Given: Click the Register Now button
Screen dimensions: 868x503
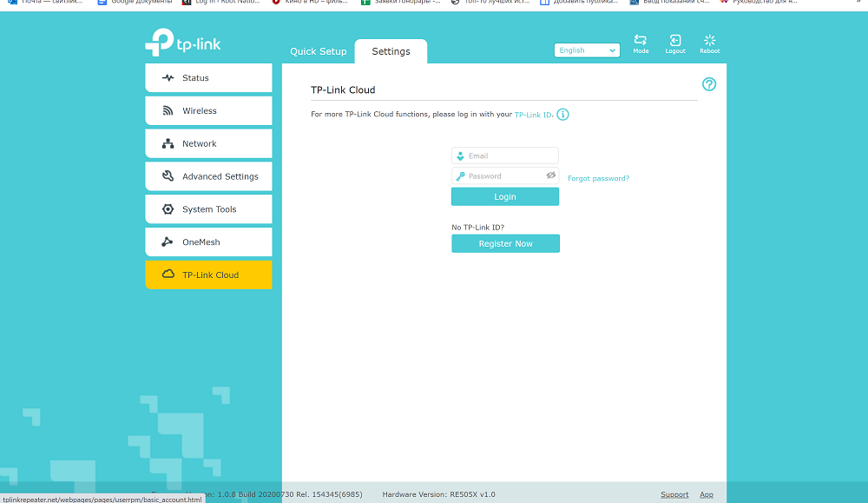Looking at the screenshot, I should pyautogui.click(x=505, y=244).
